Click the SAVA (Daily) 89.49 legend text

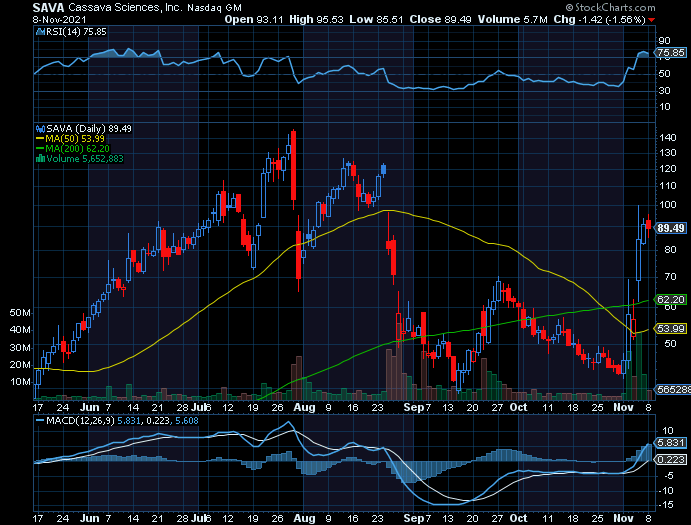pyautogui.click(x=89, y=129)
